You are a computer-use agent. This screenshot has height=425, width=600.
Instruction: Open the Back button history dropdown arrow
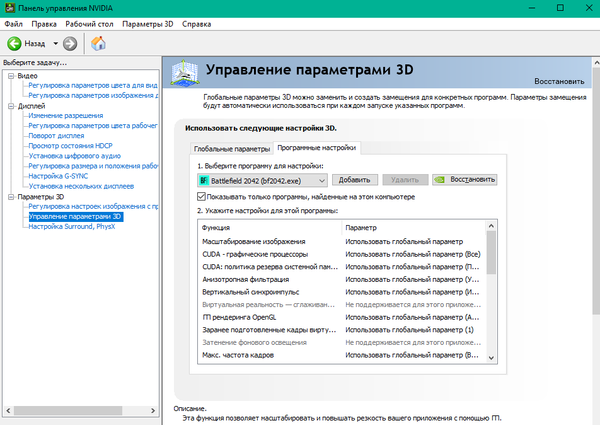[x=54, y=43]
